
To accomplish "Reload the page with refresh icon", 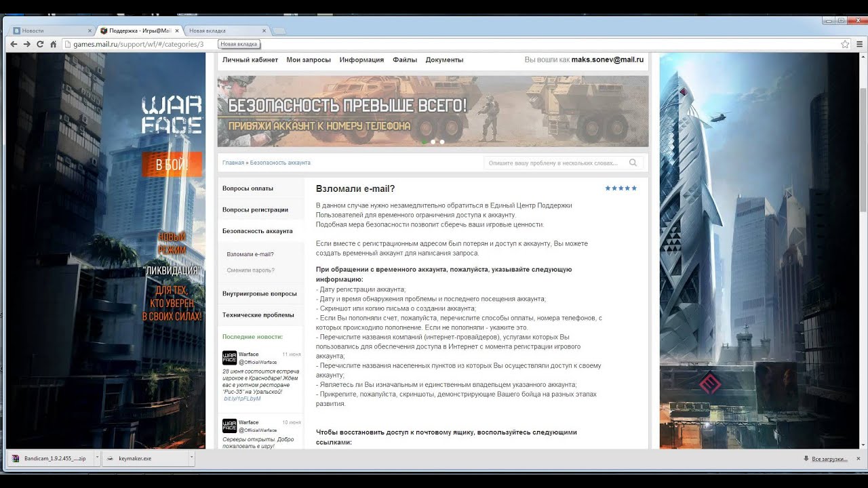I will tap(40, 44).
